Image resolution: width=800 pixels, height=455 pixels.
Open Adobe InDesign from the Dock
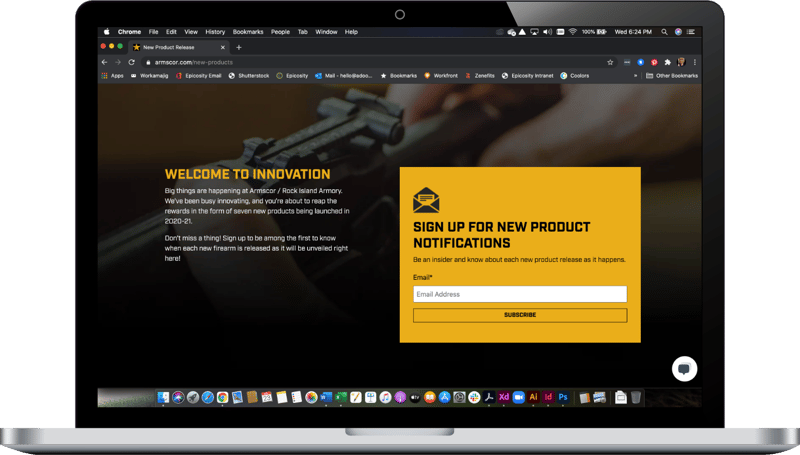548,397
